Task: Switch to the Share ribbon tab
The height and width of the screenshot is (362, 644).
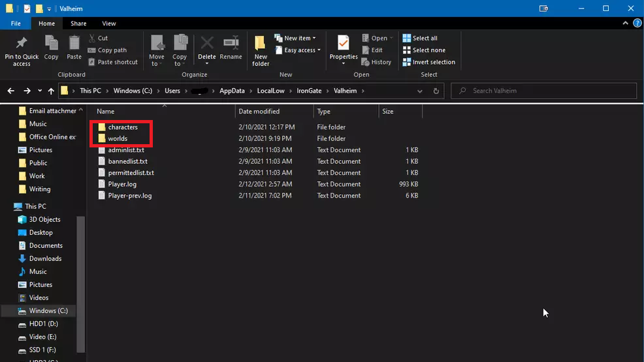Action: [78, 23]
